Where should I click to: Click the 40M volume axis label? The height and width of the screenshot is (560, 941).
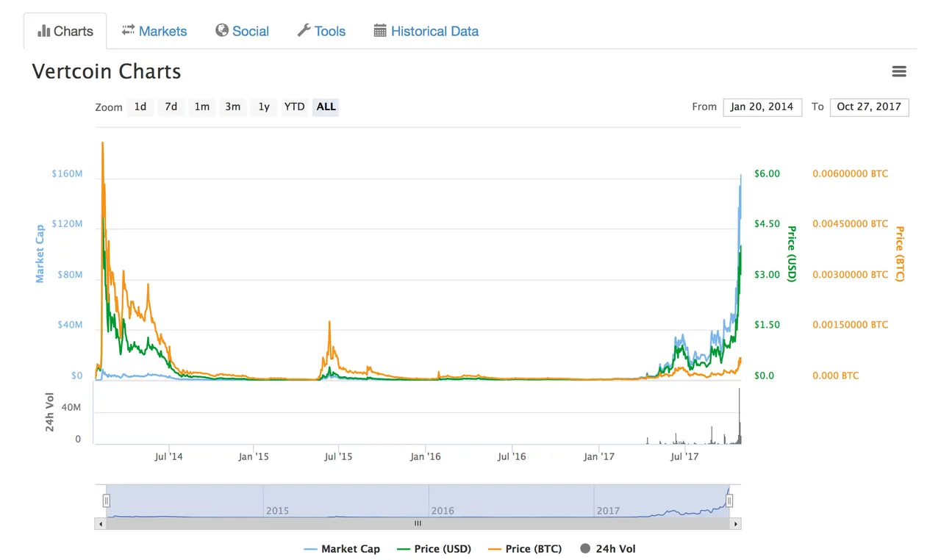click(x=71, y=407)
